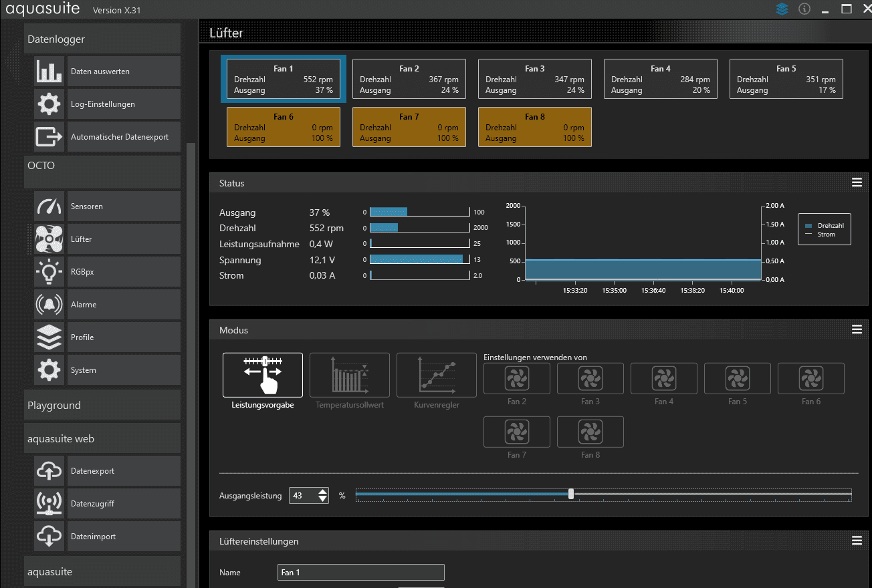Click the fan Name input field
The height and width of the screenshot is (588, 872).
coord(361,573)
